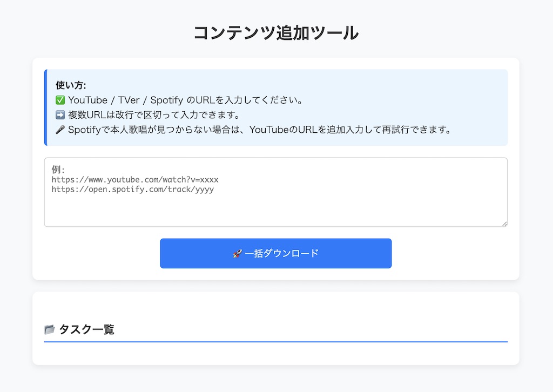Click the blue right-arrow emoji icon
The height and width of the screenshot is (392, 553).
[x=60, y=115]
